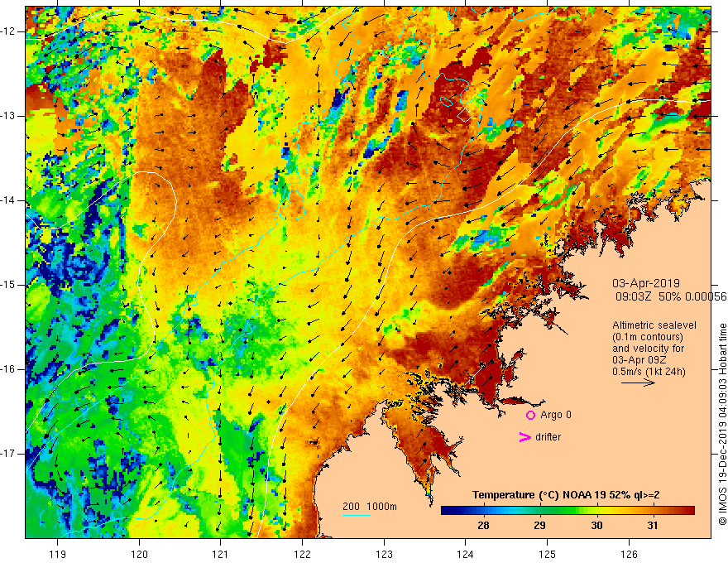The image size is (728, 563).
Task: Click longitude axis label 125
Action: pos(548,554)
